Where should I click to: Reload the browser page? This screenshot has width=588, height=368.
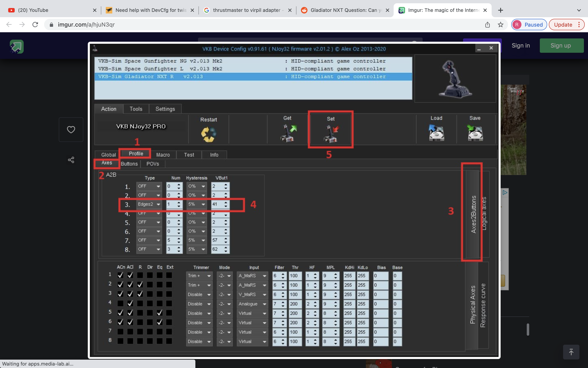[35, 25]
